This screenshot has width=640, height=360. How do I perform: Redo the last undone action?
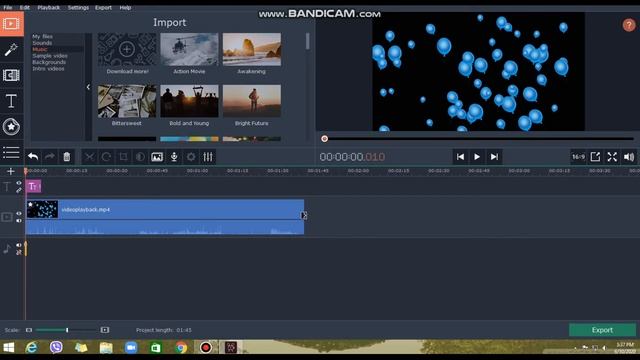pos(50,157)
